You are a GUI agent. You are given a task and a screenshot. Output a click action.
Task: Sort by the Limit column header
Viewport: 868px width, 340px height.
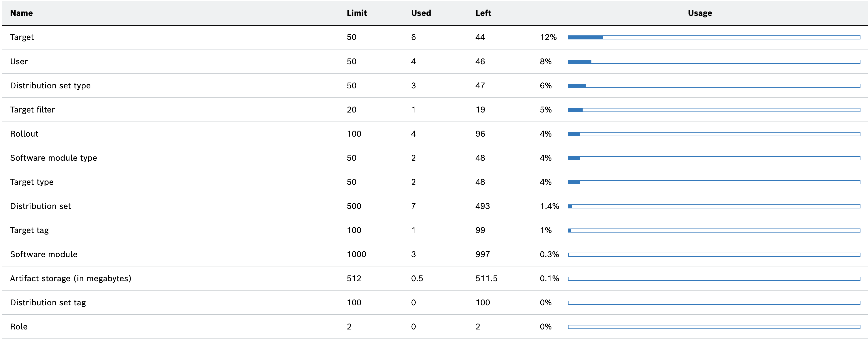coord(357,13)
